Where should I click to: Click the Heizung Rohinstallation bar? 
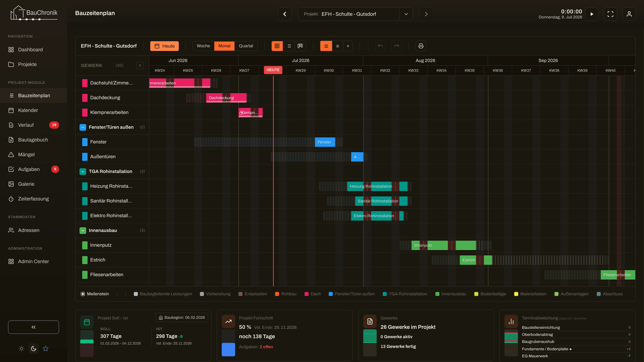pyautogui.click(x=377, y=186)
